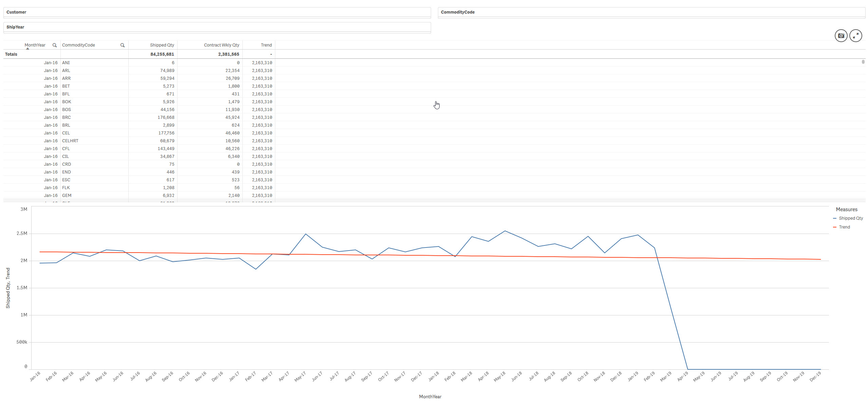The image size is (868, 404).
Task: Click the Totals row Shipped Qty value
Action: tap(162, 54)
